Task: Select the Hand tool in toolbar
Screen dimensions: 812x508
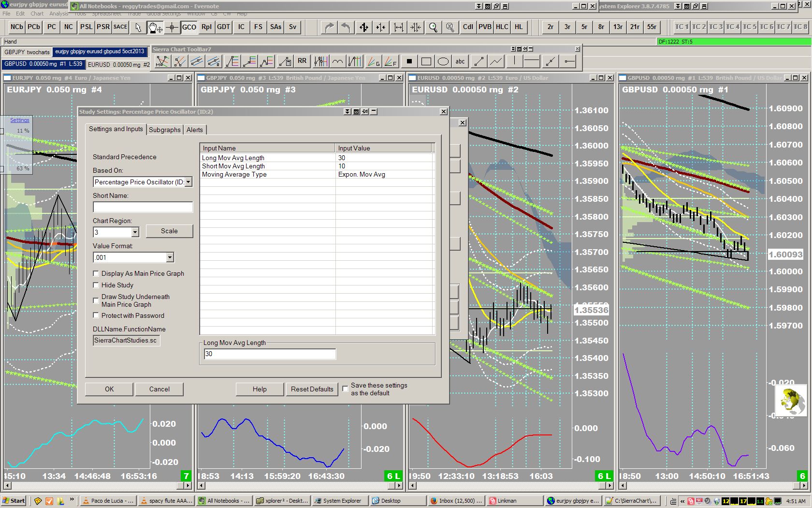Action: point(155,27)
